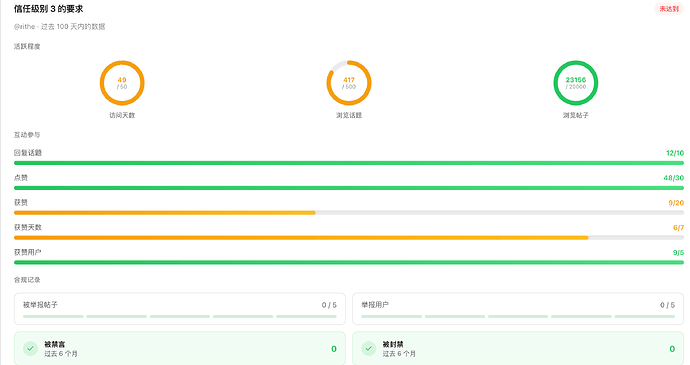Viewport: 690px width, 365px height.
Task: Click the 浏览帖子 label
Action: pyautogui.click(x=576, y=115)
